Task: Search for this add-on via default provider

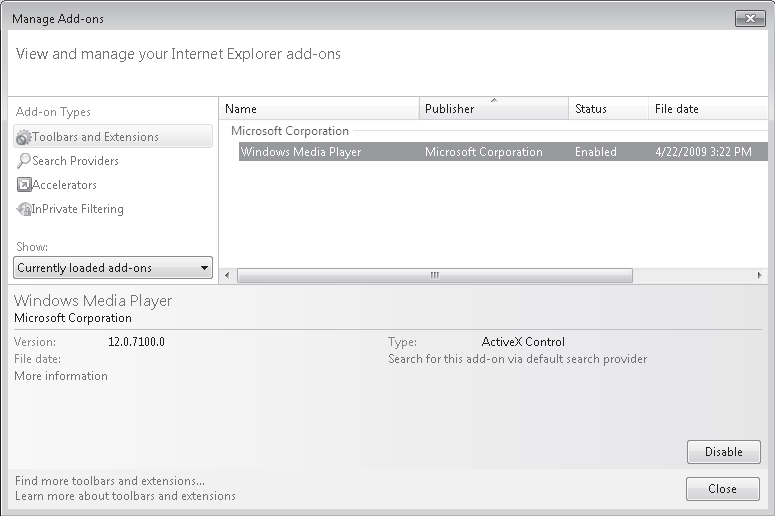Action: pyautogui.click(x=517, y=359)
